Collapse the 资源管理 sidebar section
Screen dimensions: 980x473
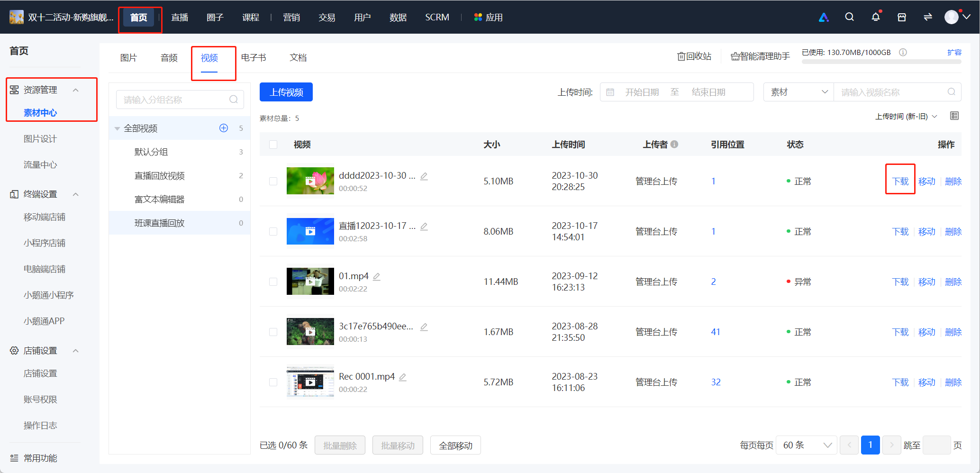coord(75,90)
